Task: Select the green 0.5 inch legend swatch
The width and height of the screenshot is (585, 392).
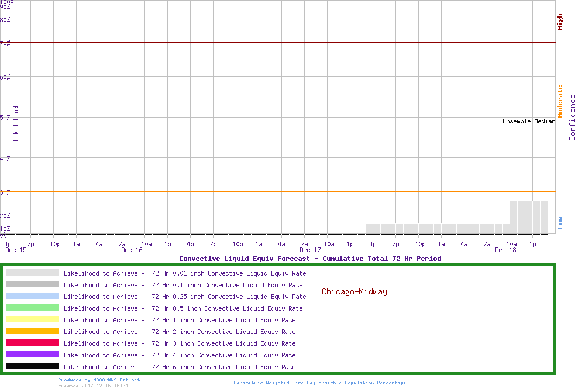Action: [x=32, y=308]
